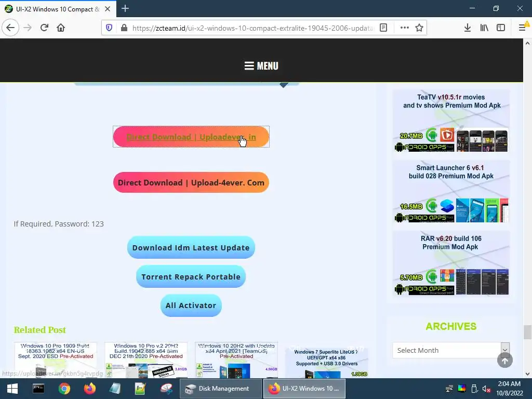Close the UI-X2 Windows 10 tab
Viewport: 532px width, 399px height.
point(108,9)
